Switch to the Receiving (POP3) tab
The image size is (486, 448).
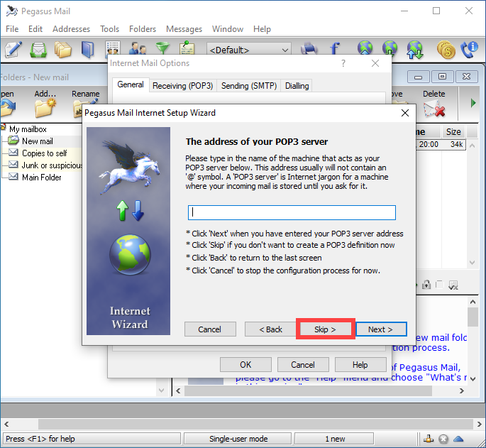pyautogui.click(x=182, y=86)
